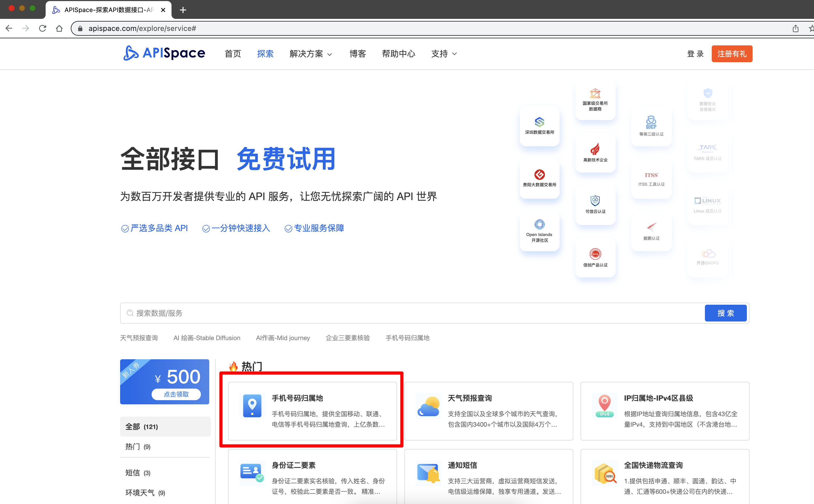
Task: Click 可信云认证 badge
Action: (595, 205)
